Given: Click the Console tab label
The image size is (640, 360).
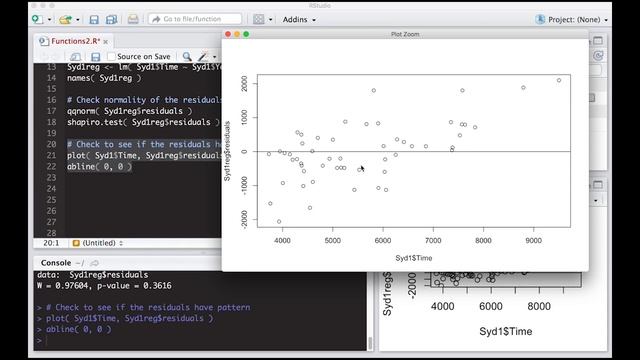Looking at the screenshot, I should [56, 263].
